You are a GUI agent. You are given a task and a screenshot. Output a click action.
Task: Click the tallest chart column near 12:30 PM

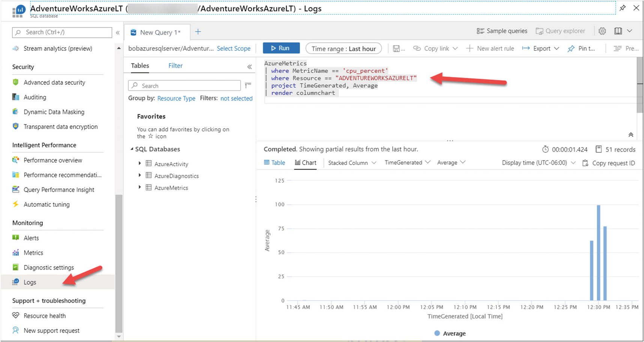click(599, 253)
